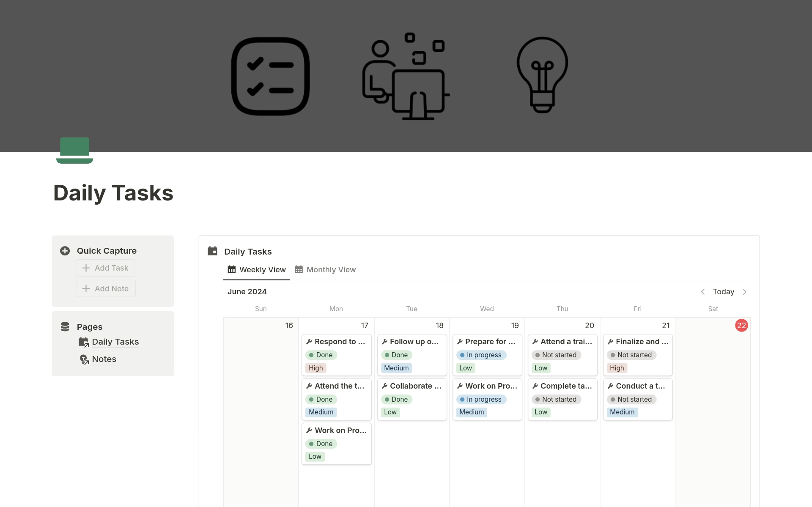Viewport: 812px width, 507px height.
Task: Click the wrench icon on the Conduct a task card
Action: [611, 386]
